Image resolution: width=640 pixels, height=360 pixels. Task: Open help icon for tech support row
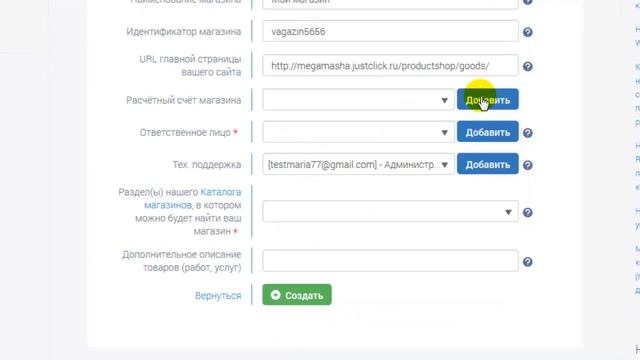[527, 165]
